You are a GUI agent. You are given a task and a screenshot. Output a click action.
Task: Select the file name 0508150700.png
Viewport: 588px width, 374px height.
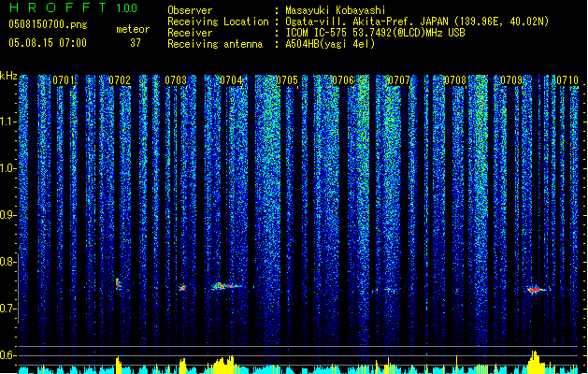click(x=48, y=24)
